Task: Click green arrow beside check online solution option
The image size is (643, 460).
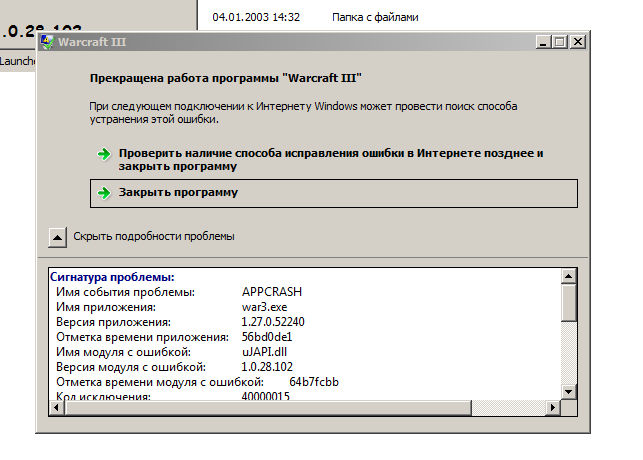Action: [104, 155]
